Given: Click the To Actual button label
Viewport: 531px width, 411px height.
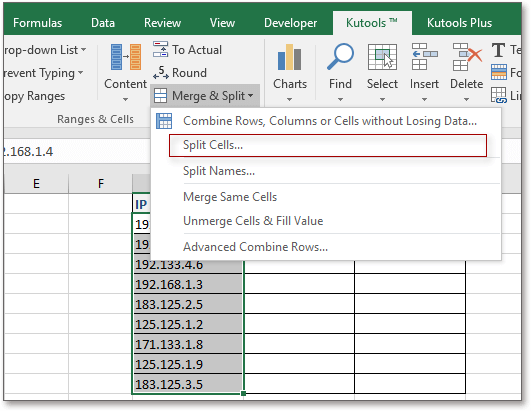Looking at the screenshot, I should point(197,50).
